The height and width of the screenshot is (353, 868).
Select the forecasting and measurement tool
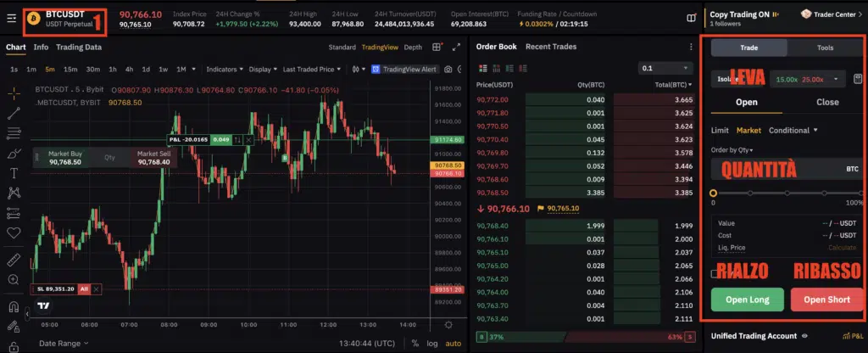coord(14,213)
